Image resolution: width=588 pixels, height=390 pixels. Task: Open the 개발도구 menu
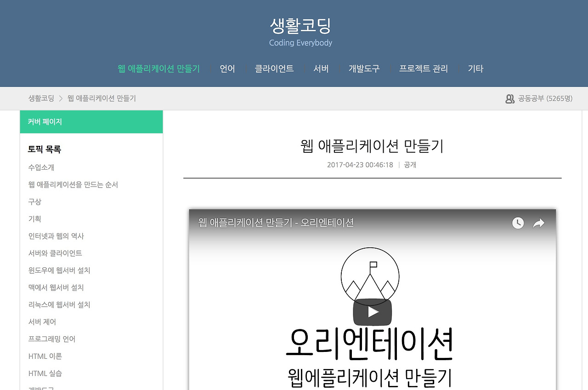[364, 68]
